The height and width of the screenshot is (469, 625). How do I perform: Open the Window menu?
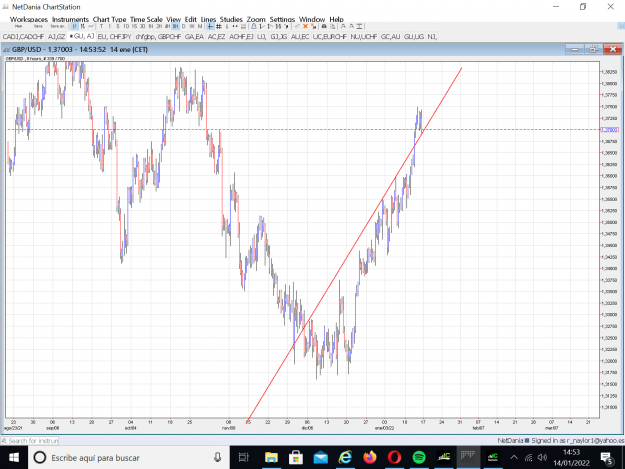(312, 19)
